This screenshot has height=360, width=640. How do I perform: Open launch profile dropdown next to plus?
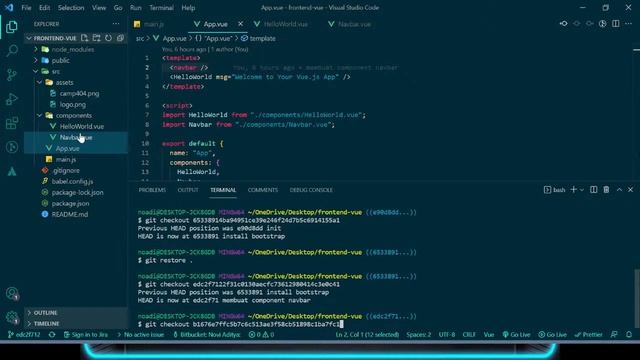click(582, 190)
